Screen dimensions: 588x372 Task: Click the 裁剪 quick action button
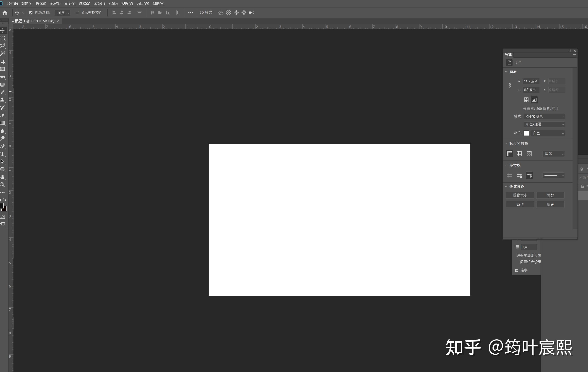(x=550, y=195)
